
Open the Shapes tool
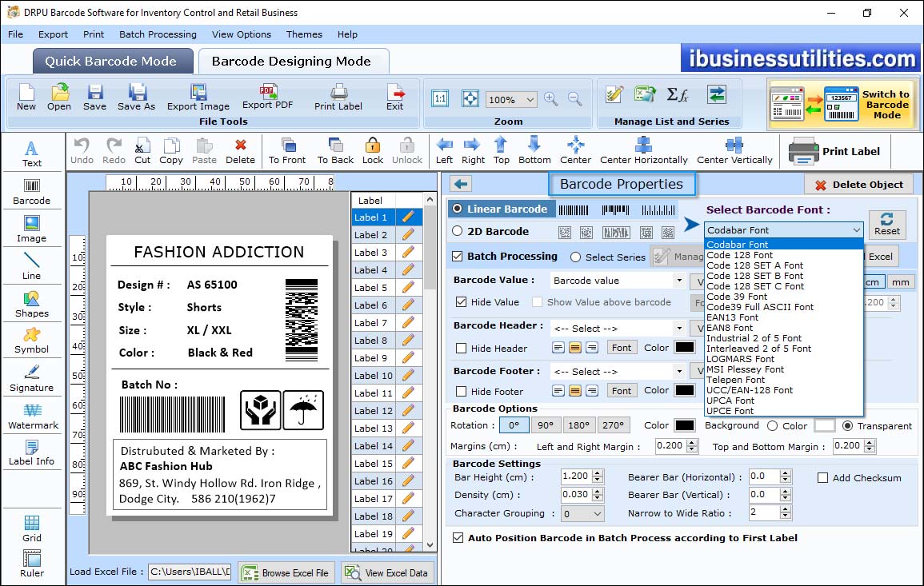[32, 304]
